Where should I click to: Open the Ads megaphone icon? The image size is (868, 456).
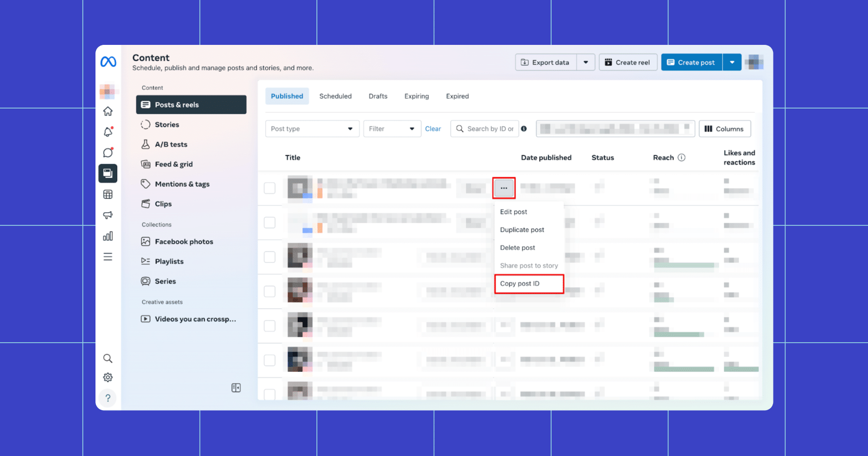tap(108, 215)
